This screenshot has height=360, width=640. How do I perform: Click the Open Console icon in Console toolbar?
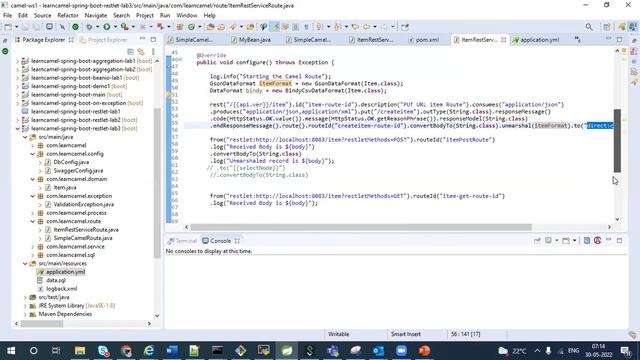coord(566,241)
